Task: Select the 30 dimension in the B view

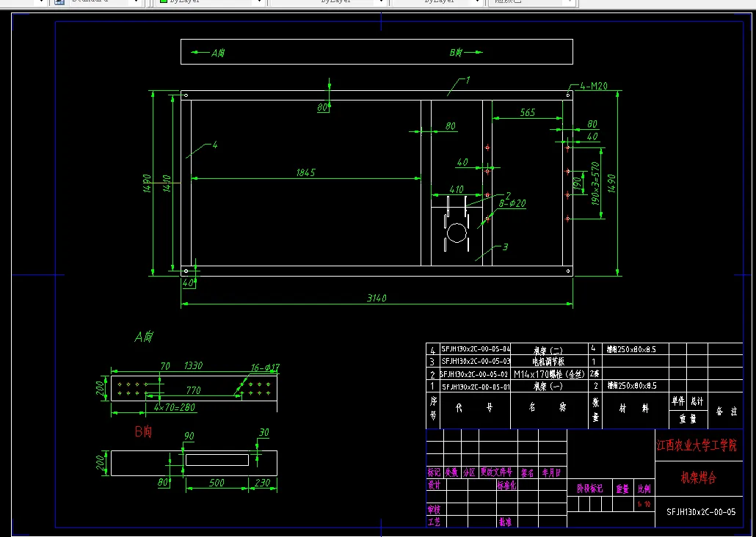Action: [263, 432]
